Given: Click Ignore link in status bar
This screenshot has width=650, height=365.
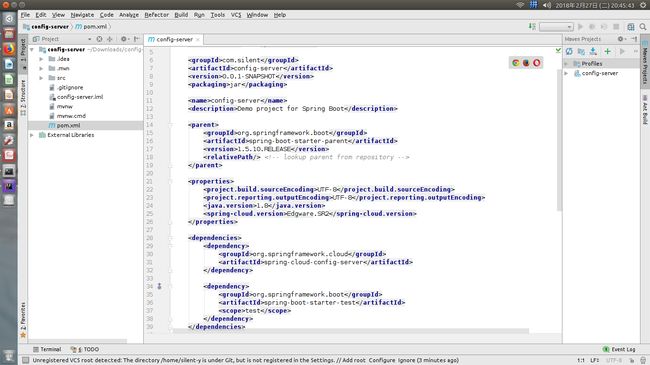Looking at the screenshot, I should (406, 360).
